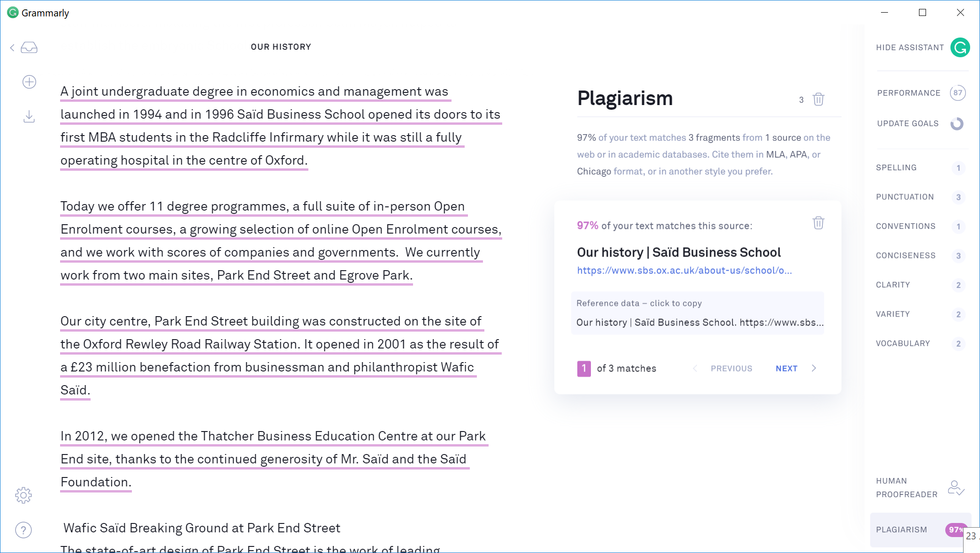Copy the reference data citation box

[x=697, y=313]
